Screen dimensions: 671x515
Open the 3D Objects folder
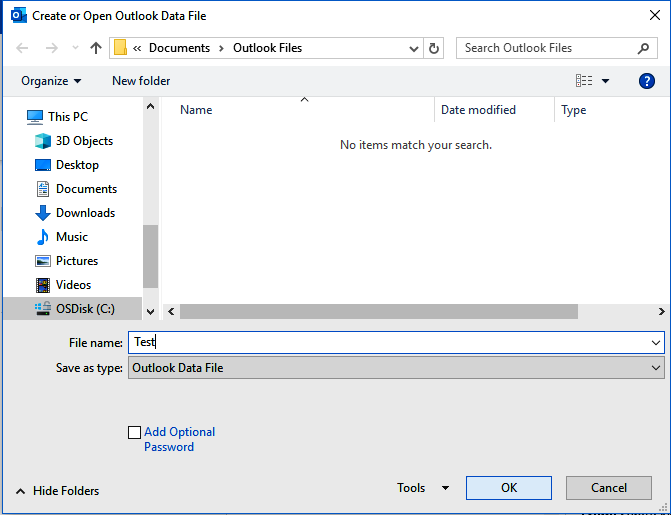pyautogui.click(x=74, y=141)
